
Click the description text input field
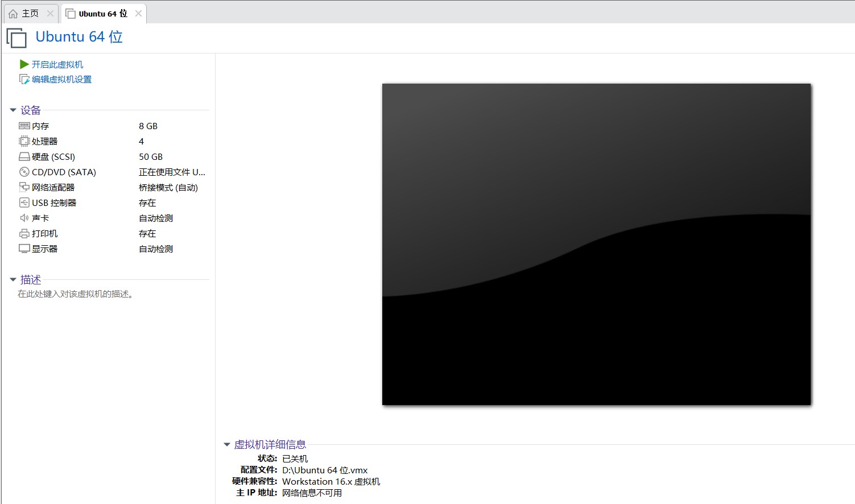tap(76, 294)
